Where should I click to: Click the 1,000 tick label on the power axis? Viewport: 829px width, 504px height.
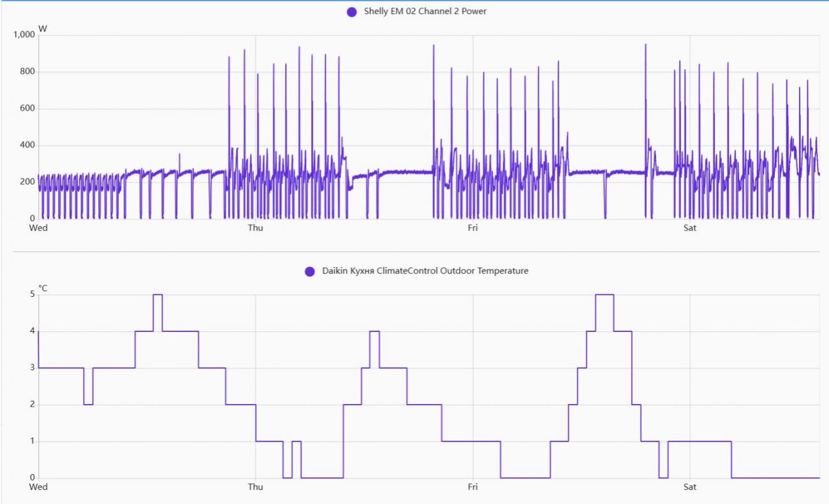click(x=24, y=35)
